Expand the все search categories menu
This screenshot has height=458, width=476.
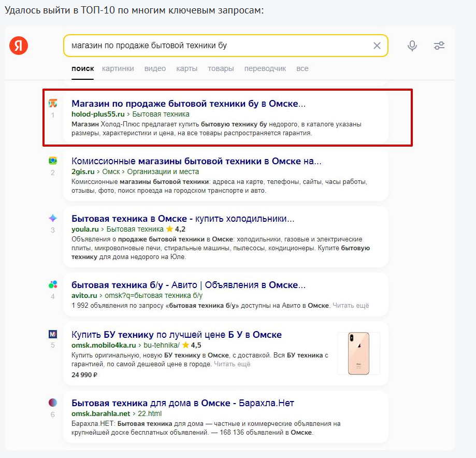pos(302,68)
